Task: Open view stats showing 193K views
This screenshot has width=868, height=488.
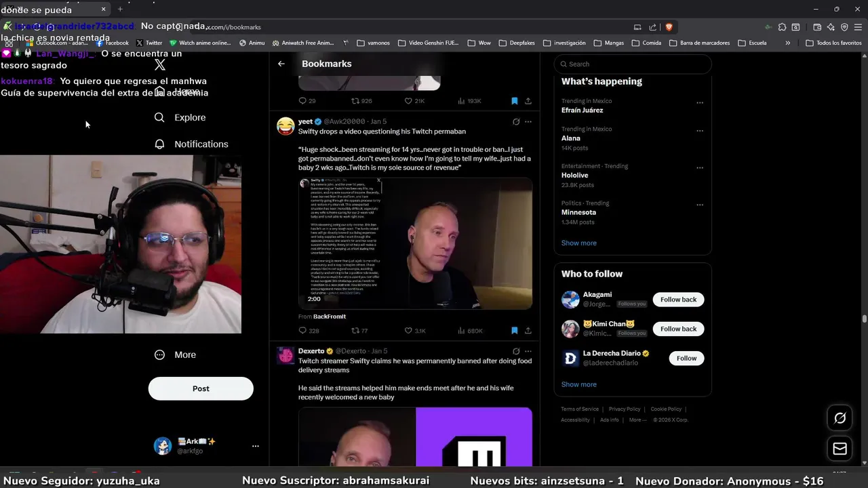Action: click(469, 101)
